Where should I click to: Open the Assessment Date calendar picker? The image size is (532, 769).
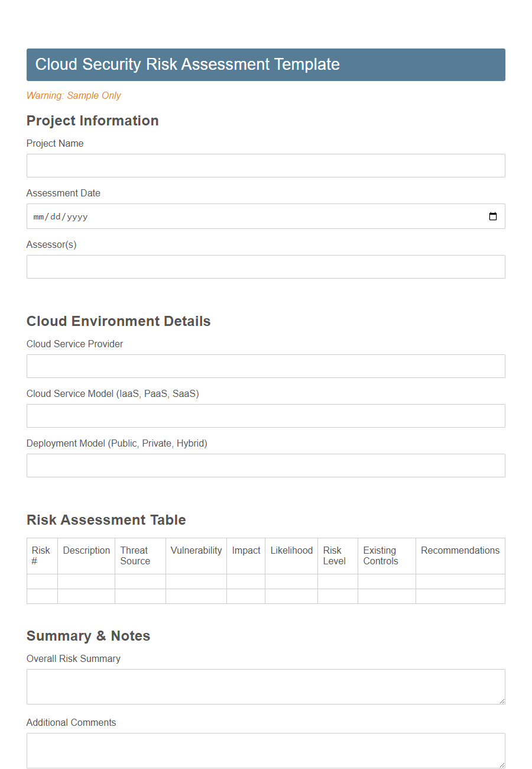(494, 217)
